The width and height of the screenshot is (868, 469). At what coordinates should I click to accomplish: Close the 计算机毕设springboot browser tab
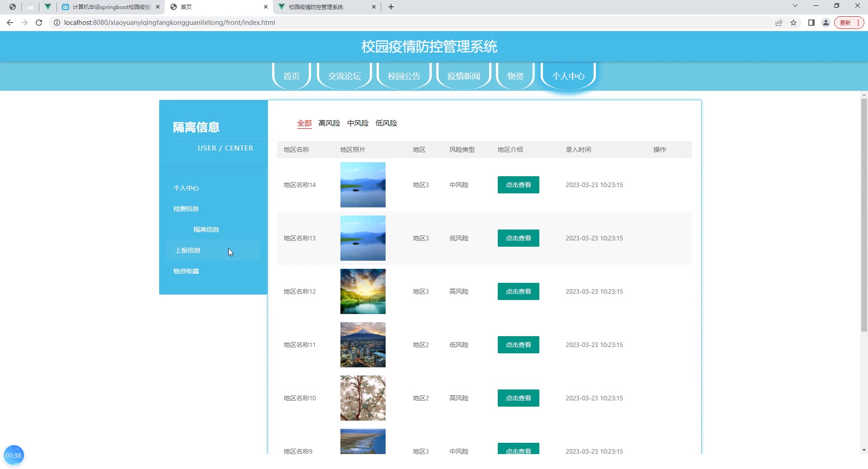[158, 7]
